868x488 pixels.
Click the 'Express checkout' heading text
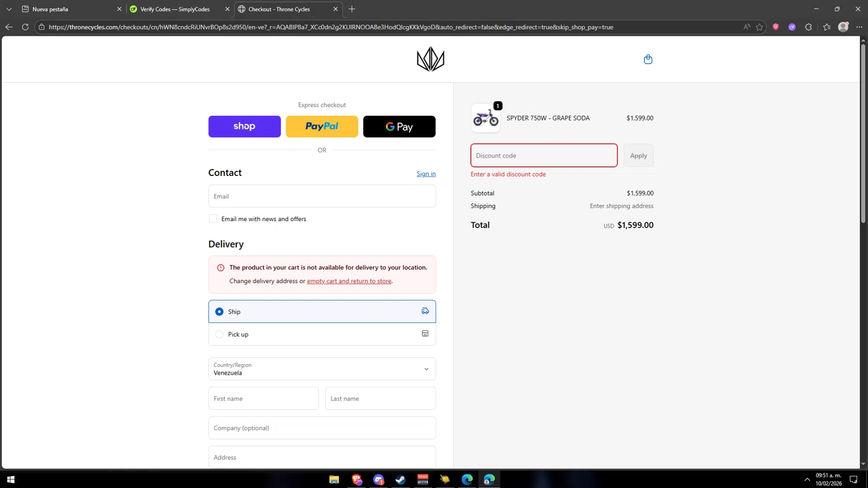322,105
